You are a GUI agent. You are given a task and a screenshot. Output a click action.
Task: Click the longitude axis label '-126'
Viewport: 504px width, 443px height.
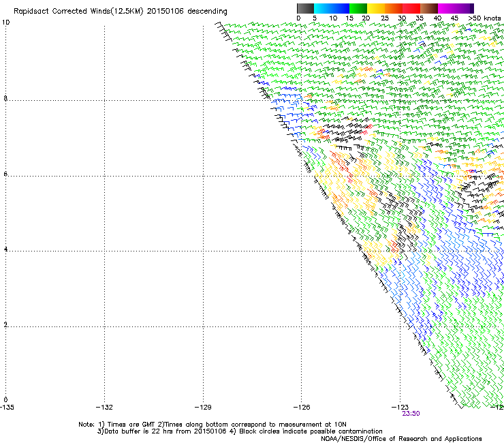pyautogui.click(x=302, y=408)
